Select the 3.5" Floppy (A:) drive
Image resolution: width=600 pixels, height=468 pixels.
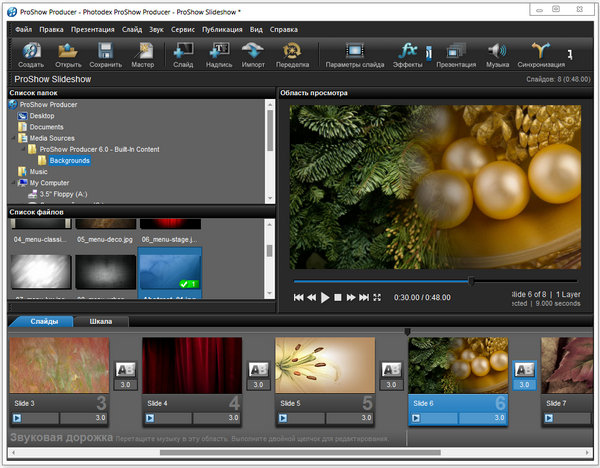point(63,194)
